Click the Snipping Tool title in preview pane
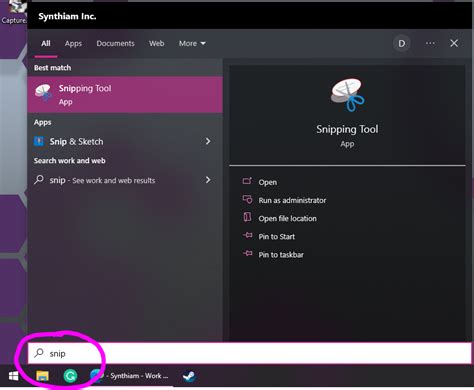 tap(347, 129)
